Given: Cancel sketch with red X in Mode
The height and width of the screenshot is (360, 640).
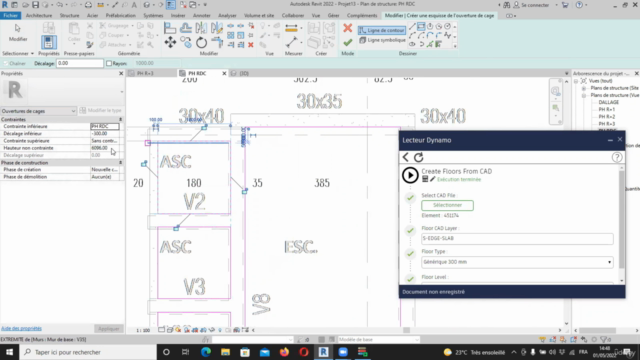Looking at the screenshot, I should pos(347,28).
